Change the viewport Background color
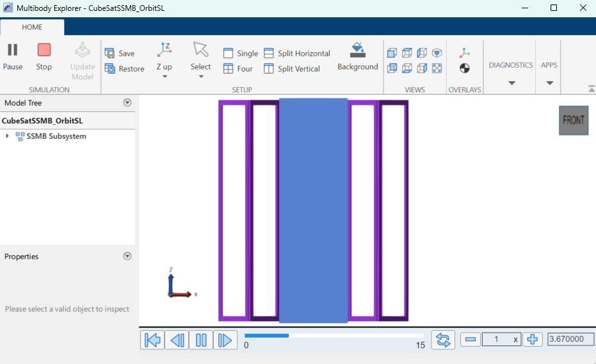 coord(358,57)
